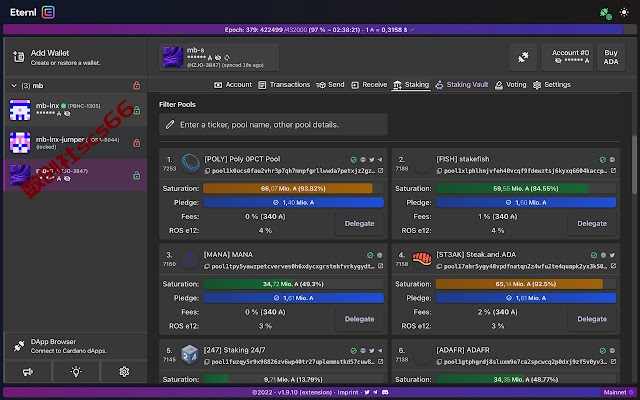The width and height of the screenshot is (640, 400).
Task: Click the Staking 24/7 pool dice logo
Action: tap(190, 355)
